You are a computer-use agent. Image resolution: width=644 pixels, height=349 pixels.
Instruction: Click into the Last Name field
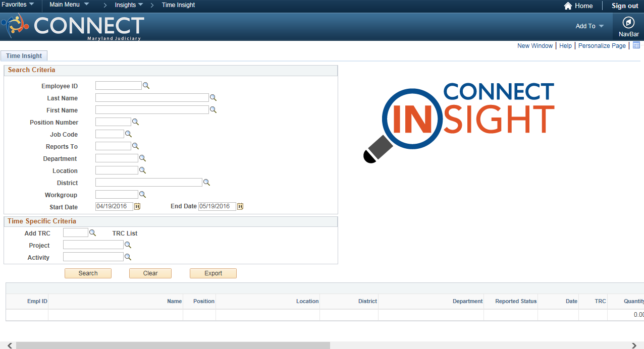(152, 98)
